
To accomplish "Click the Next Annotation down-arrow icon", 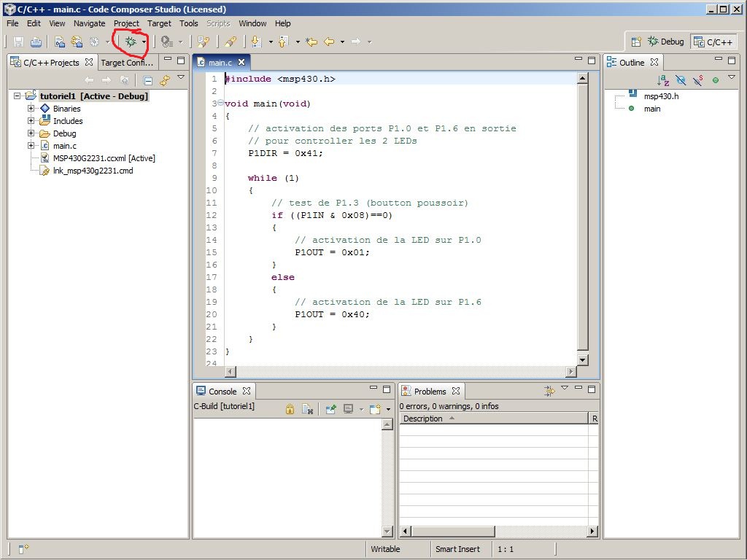I will (256, 42).
